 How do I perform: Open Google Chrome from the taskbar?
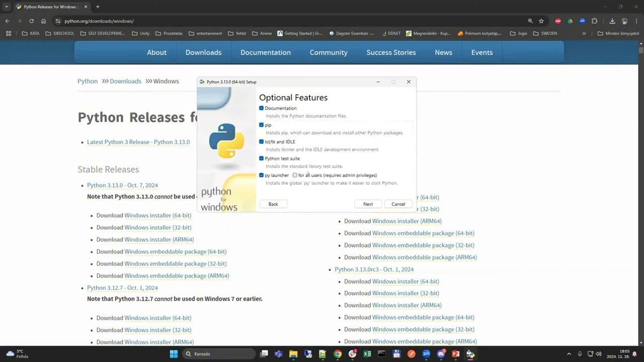coord(338,354)
